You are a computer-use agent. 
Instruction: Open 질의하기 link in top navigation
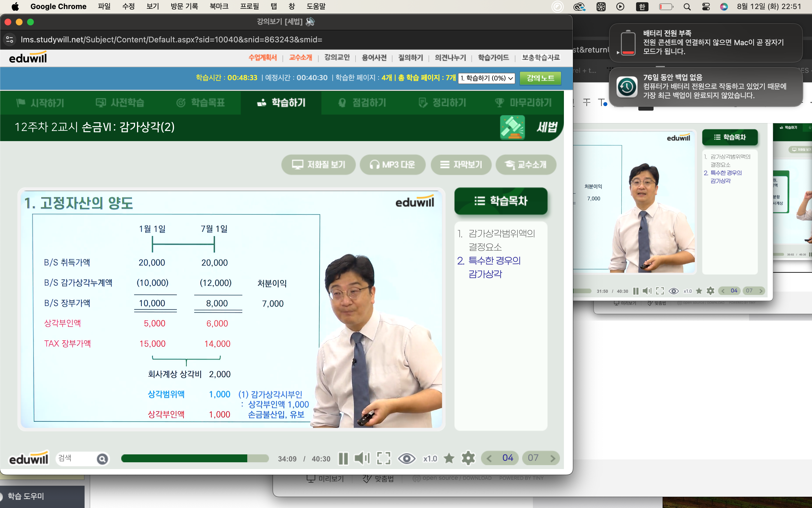pyautogui.click(x=411, y=58)
